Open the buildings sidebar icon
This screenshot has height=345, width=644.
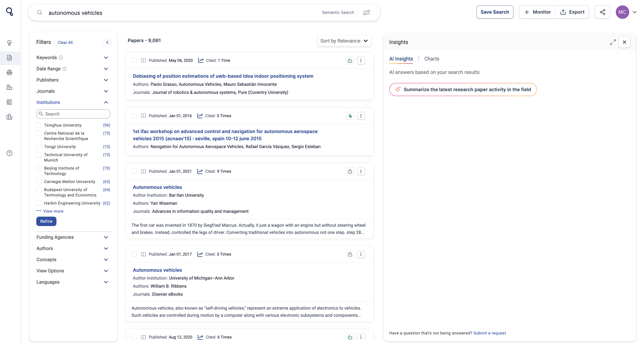(9, 87)
